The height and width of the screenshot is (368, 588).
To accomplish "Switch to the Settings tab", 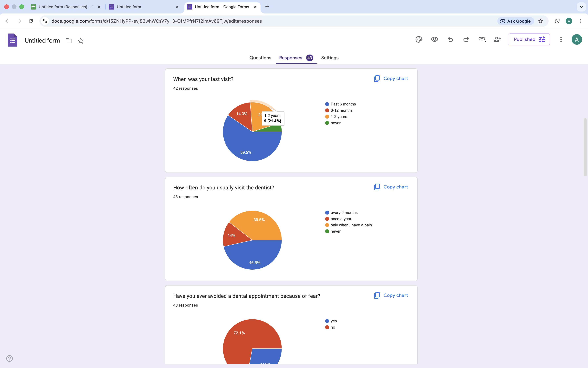I will [x=330, y=58].
